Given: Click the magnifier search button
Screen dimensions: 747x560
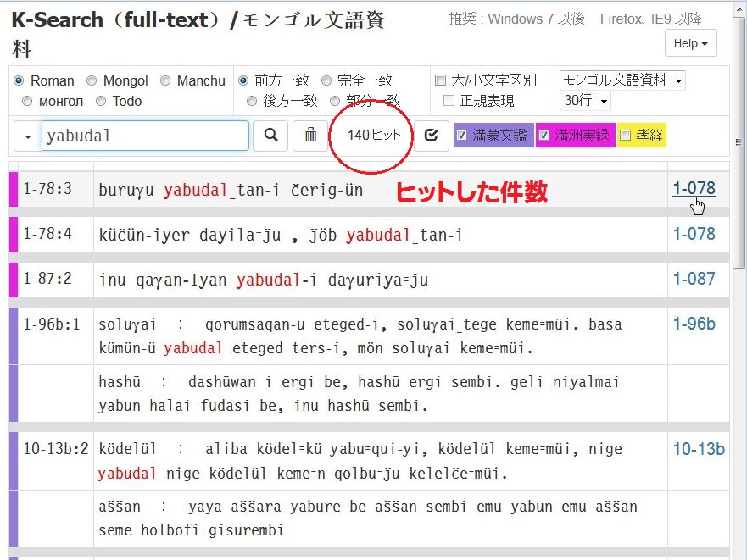Looking at the screenshot, I should pos(270,136).
